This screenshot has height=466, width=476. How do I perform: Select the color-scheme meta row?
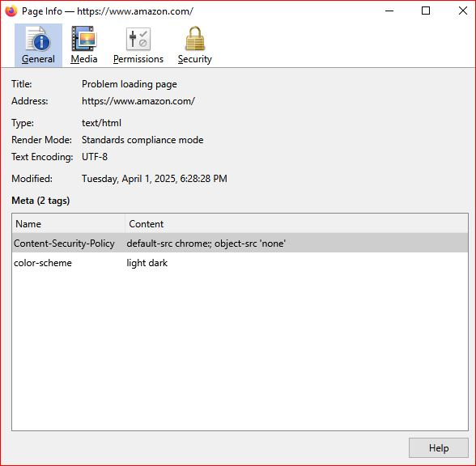tap(240, 262)
